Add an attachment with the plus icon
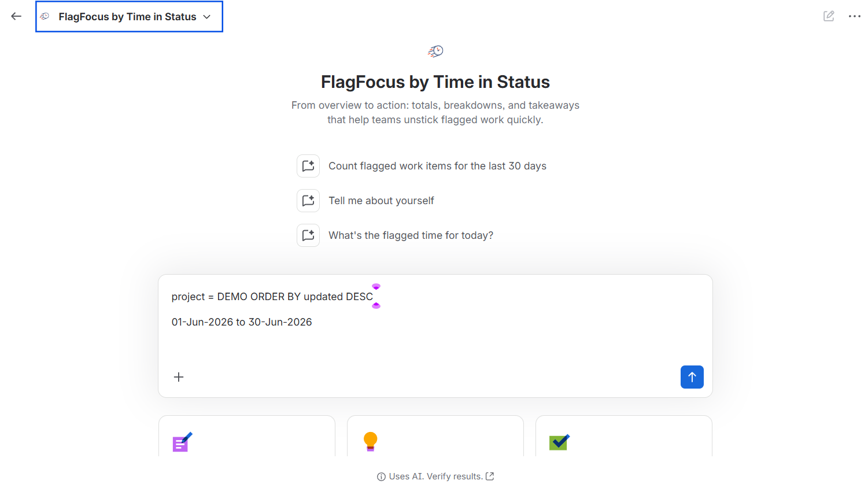This screenshot has height=484, width=868. click(x=179, y=377)
